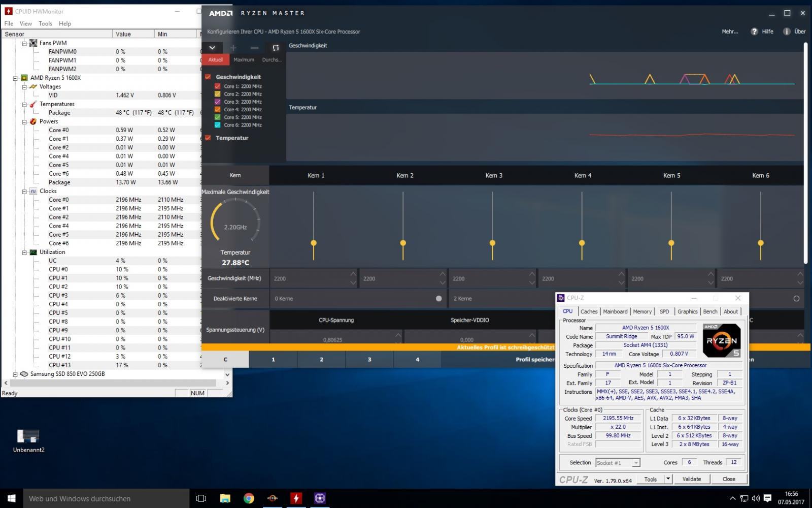Collapse Utilization node in HWMonitor
The height and width of the screenshot is (508, 812).
(24, 252)
